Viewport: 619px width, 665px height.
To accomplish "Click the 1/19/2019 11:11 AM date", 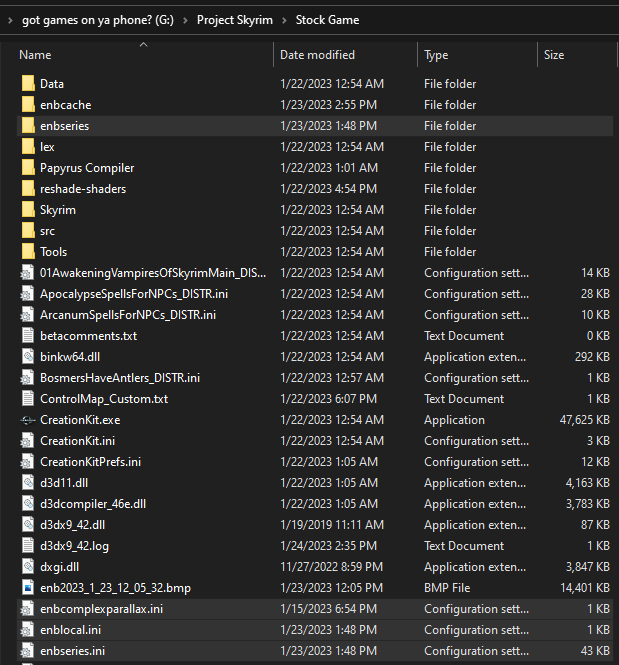I will 332,525.
